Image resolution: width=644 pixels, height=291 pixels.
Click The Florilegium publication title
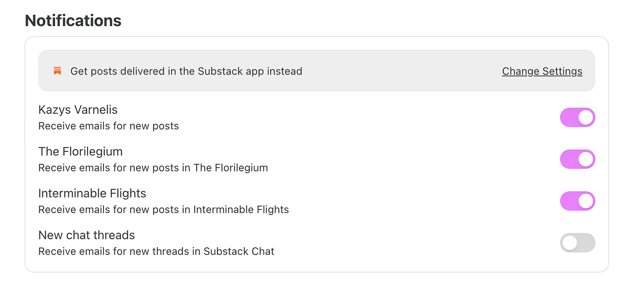tap(80, 151)
